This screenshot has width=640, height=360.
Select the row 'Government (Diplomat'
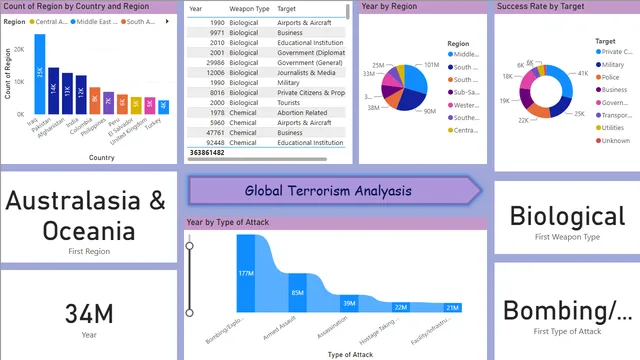(x=266, y=53)
